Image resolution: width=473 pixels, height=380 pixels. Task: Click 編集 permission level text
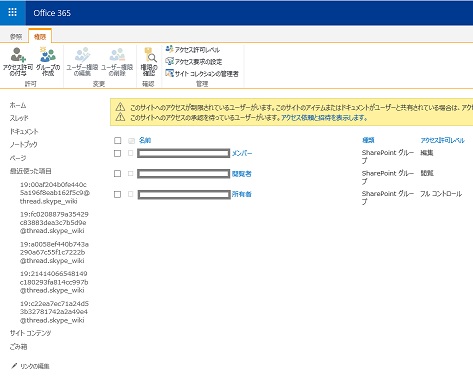point(427,153)
